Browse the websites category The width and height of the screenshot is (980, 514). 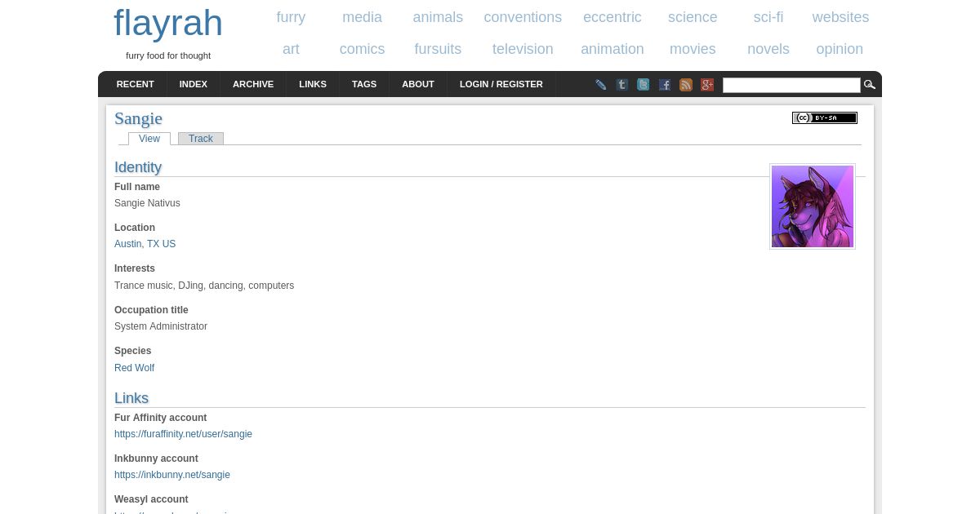point(840,17)
